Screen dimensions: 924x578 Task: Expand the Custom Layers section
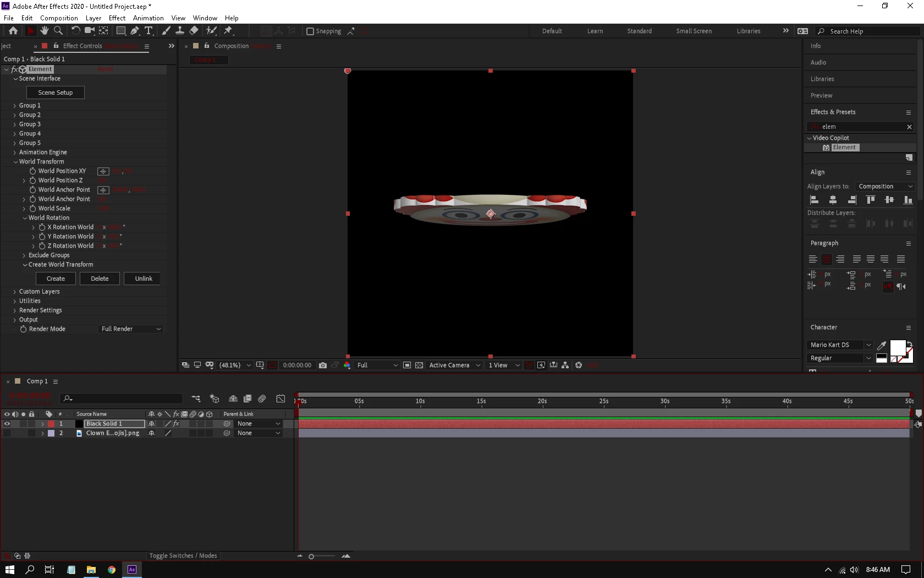[x=15, y=292]
